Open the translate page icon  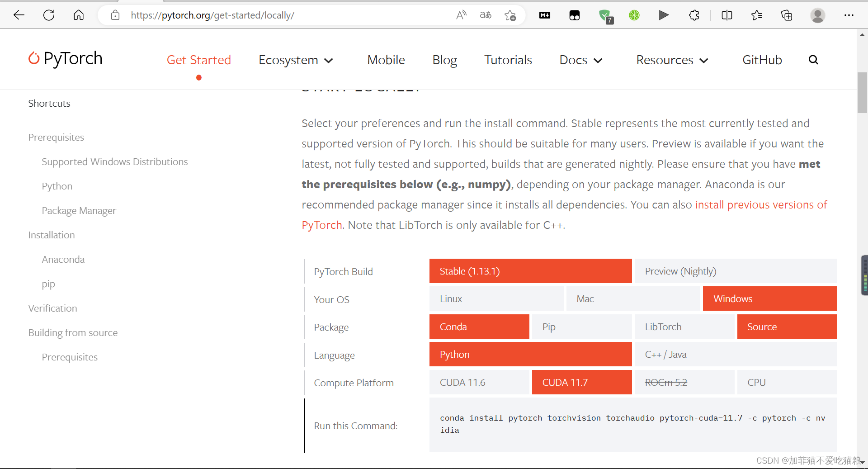486,15
